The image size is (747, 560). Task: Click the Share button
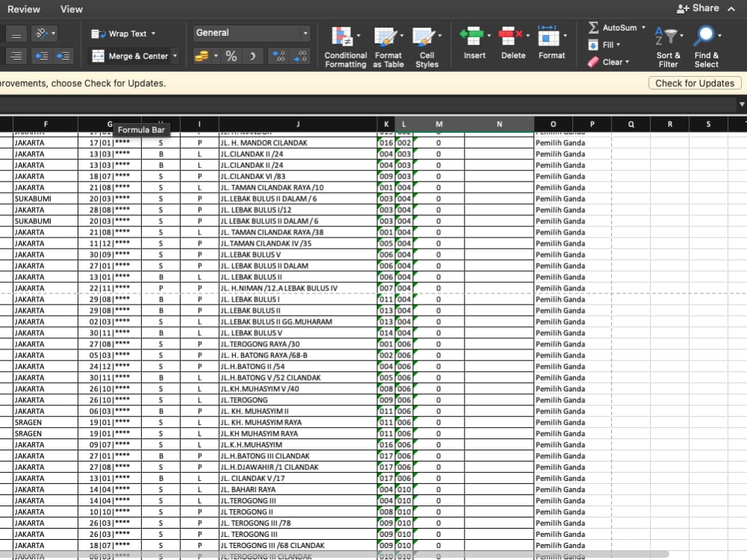(698, 8)
